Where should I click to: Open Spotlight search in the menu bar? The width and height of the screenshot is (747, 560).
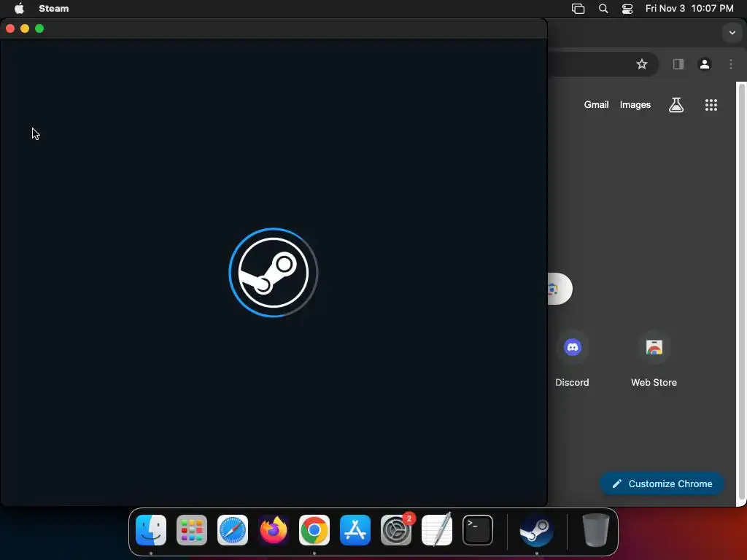click(x=603, y=8)
